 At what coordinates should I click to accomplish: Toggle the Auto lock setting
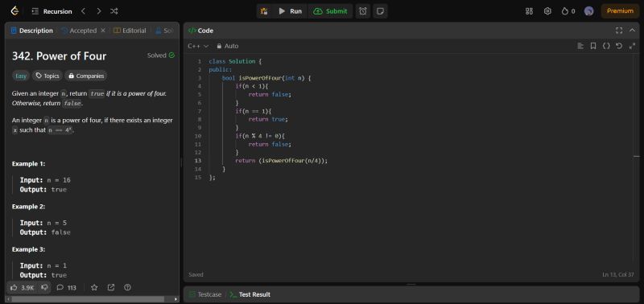pos(228,47)
